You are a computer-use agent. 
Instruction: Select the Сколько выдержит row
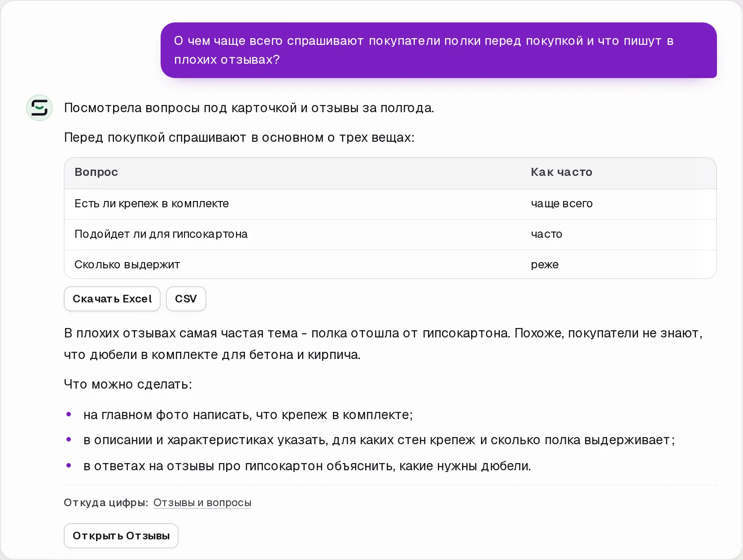coord(390,264)
